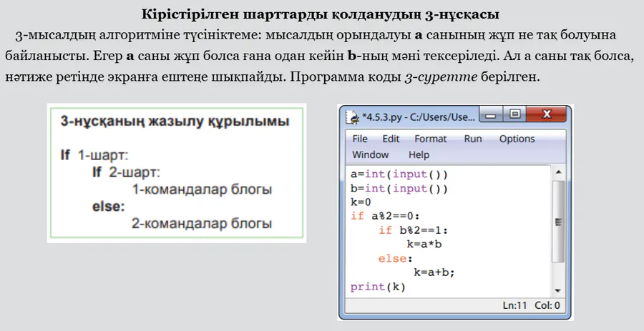Place cursor on the k=a*b line

click(425, 244)
